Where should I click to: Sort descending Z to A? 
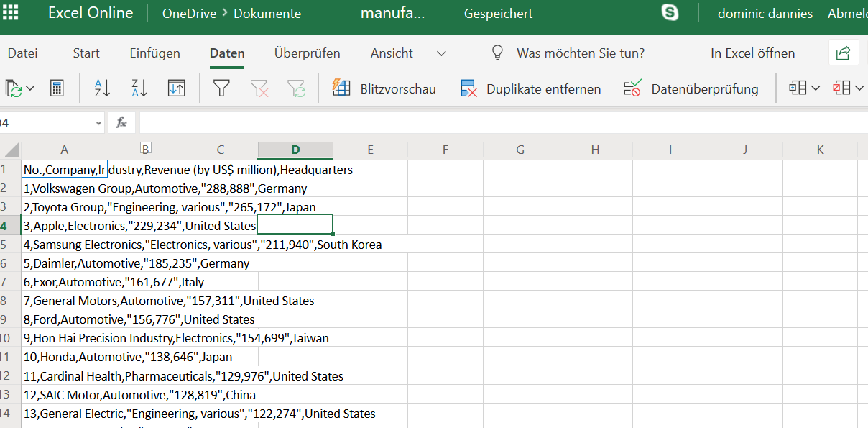pos(139,88)
